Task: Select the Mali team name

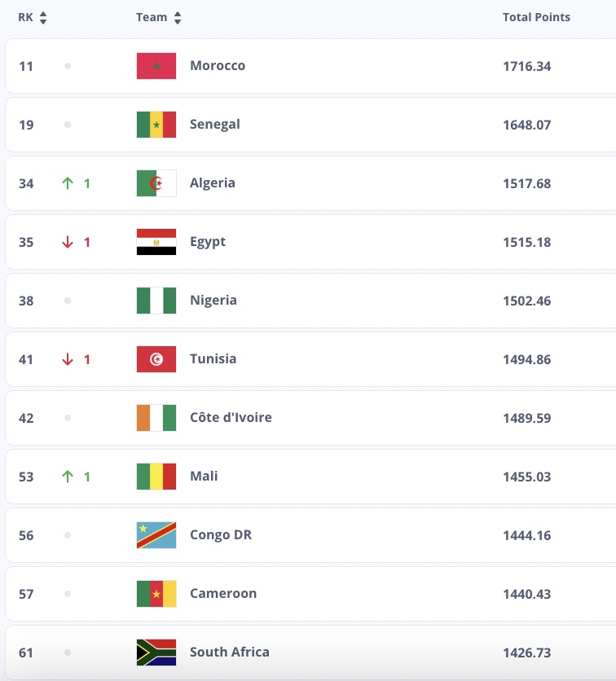Action: 204,477
